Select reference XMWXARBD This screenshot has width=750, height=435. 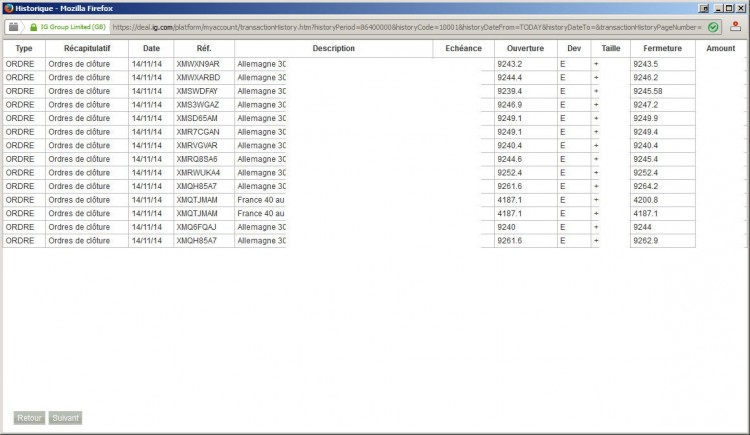tap(198, 78)
